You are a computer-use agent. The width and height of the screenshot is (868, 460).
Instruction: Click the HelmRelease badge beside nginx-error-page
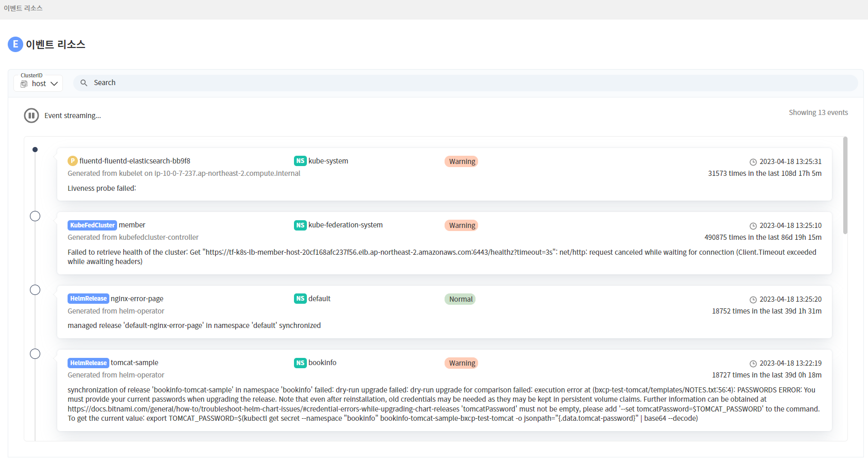[88, 299]
